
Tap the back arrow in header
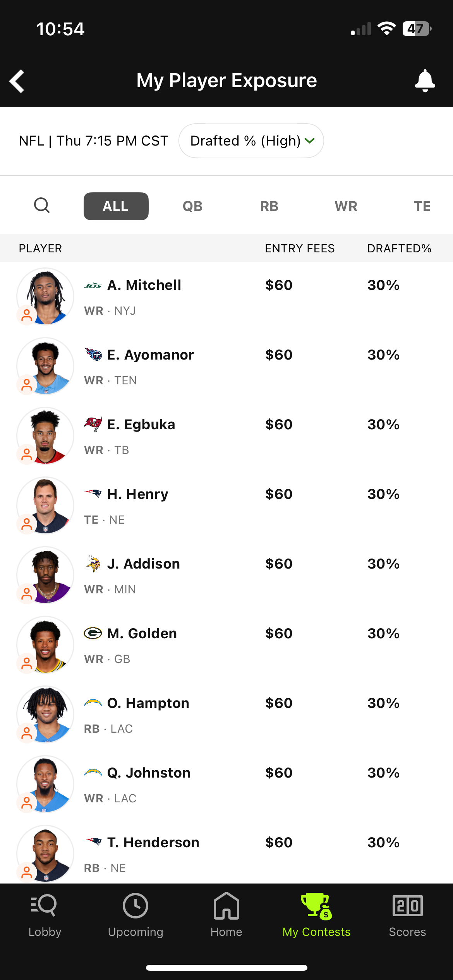[17, 81]
